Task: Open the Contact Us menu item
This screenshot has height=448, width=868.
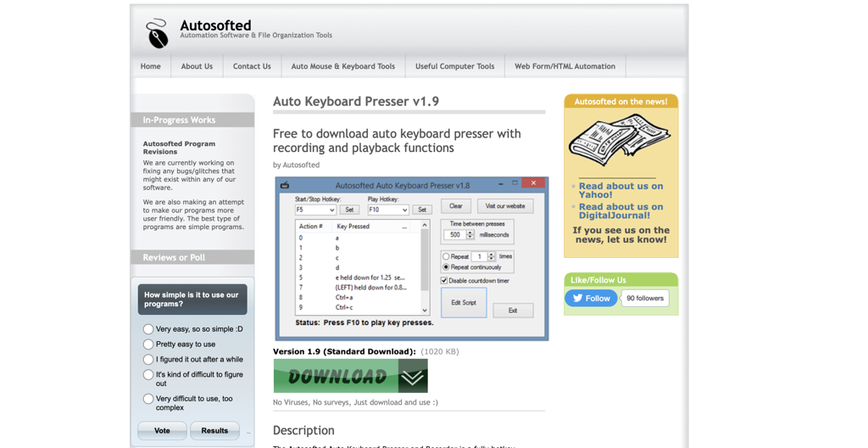Action: (252, 66)
